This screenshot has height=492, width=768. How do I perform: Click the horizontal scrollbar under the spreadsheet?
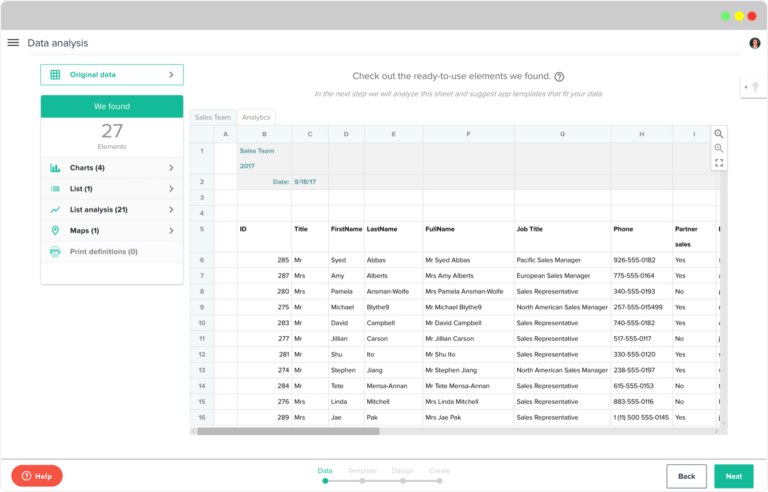point(288,432)
